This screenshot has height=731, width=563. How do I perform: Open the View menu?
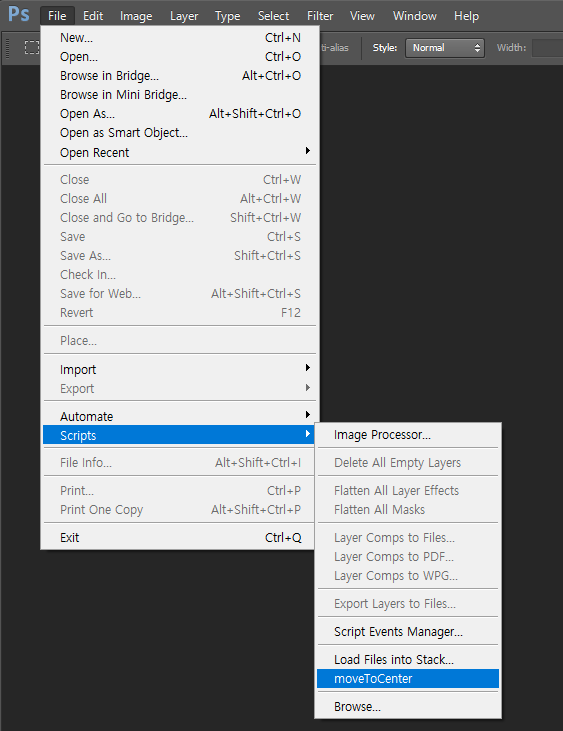tap(362, 16)
